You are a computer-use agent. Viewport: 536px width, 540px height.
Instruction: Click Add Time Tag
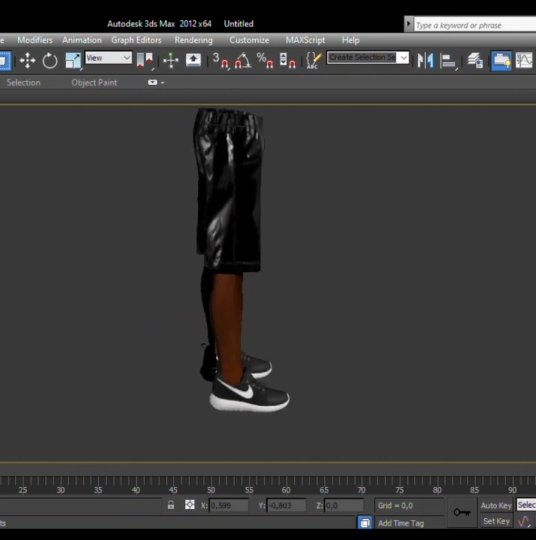pyautogui.click(x=401, y=523)
